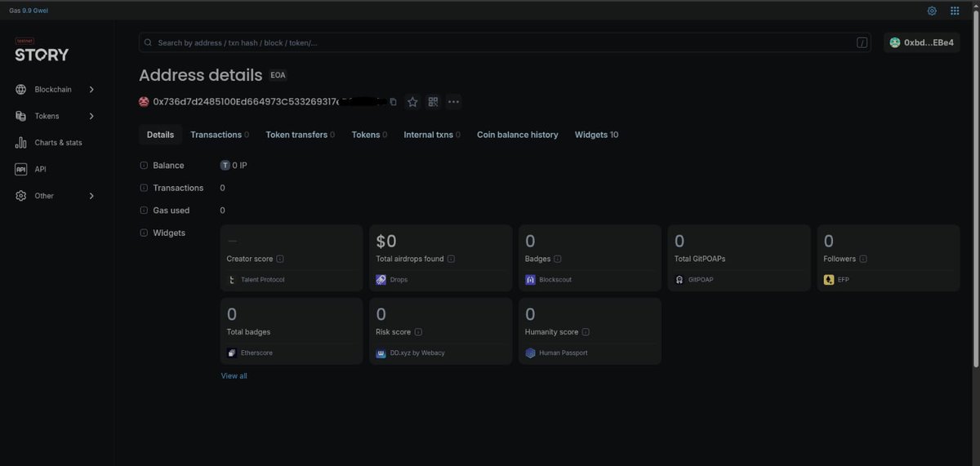Image resolution: width=980 pixels, height=466 pixels.
Task: Click the Charts & stats bar-chart icon
Action: [x=21, y=142]
